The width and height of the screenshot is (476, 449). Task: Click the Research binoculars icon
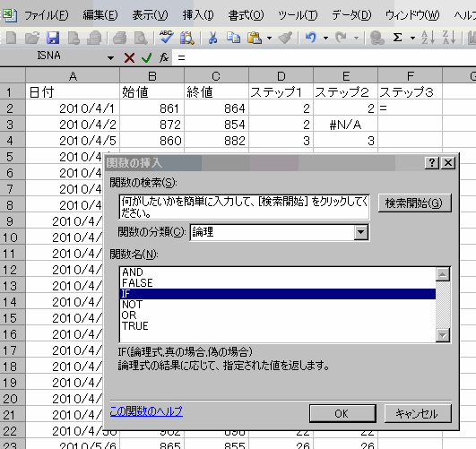tap(187, 38)
